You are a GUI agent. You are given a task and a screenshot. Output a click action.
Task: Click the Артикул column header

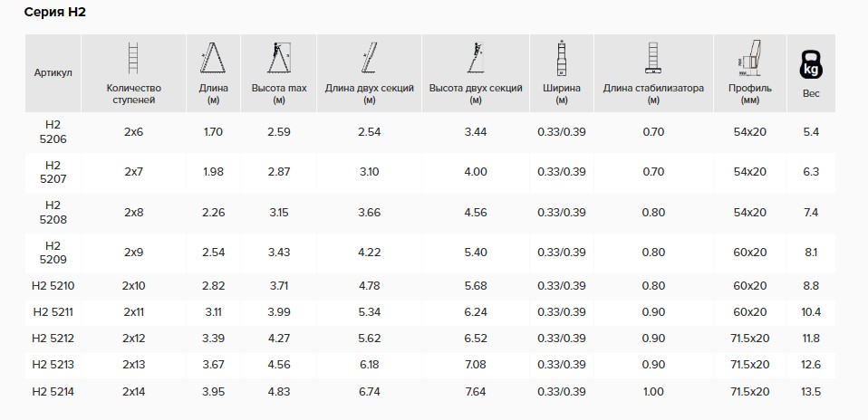pyautogui.click(x=53, y=73)
